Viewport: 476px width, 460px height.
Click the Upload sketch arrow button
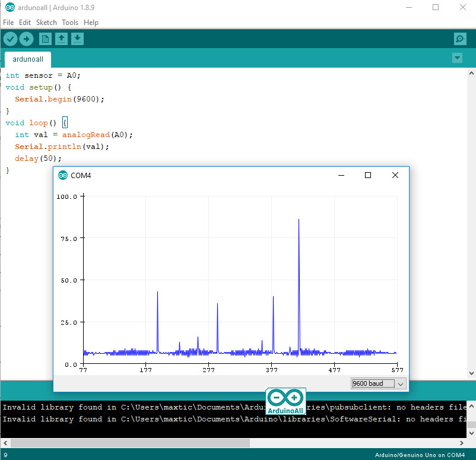(26, 39)
